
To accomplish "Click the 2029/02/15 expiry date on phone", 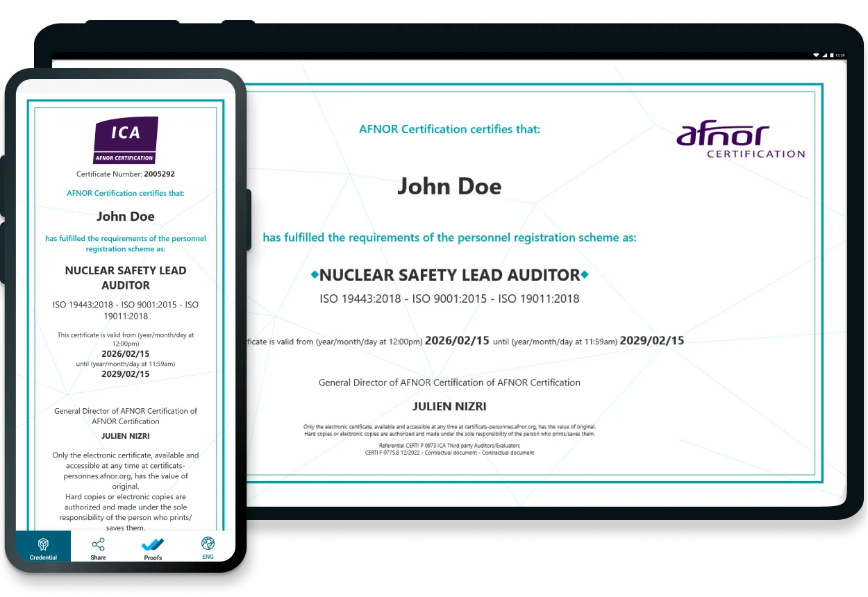I will [126, 374].
